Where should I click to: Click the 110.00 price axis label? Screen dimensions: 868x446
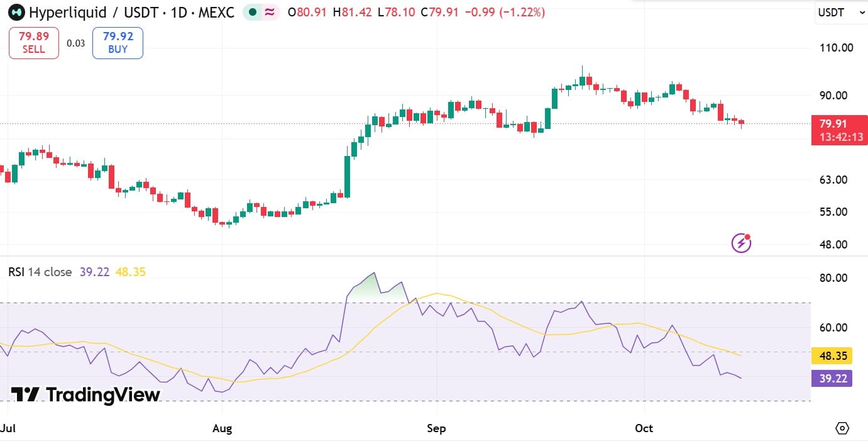click(x=837, y=47)
